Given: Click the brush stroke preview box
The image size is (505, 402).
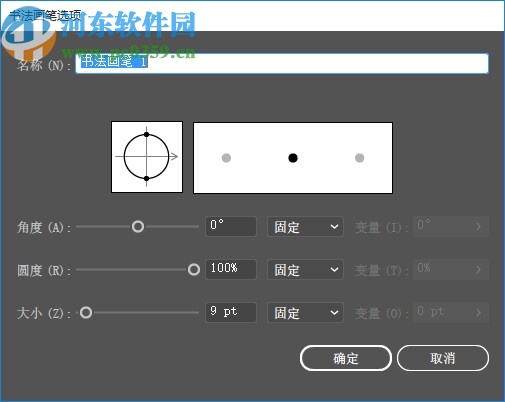Looking at the screenshot, I should (293, 158).
